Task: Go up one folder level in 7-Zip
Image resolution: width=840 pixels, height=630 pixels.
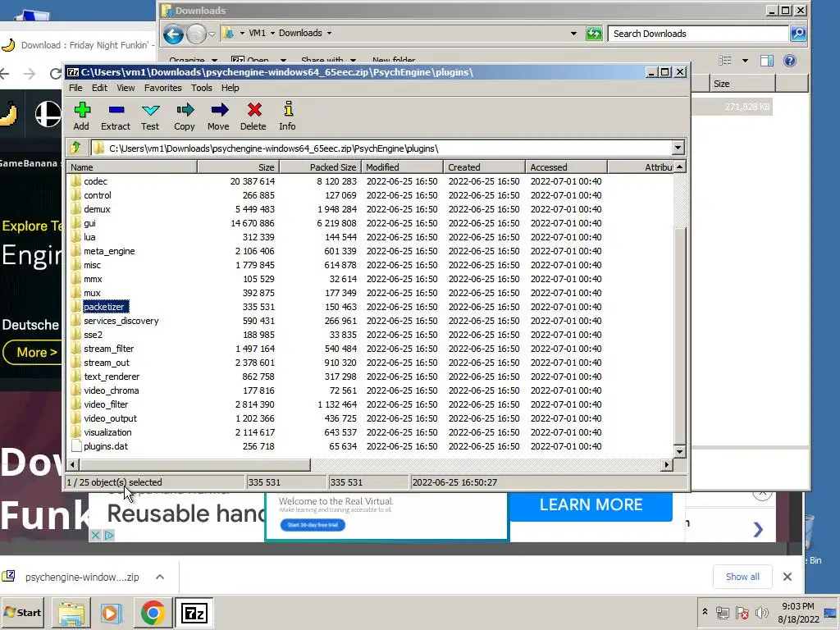Action: click(75, 148)
